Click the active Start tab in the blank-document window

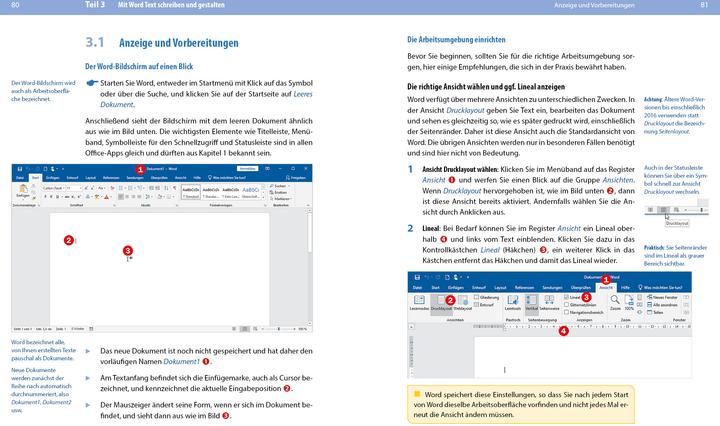(35, 176)
